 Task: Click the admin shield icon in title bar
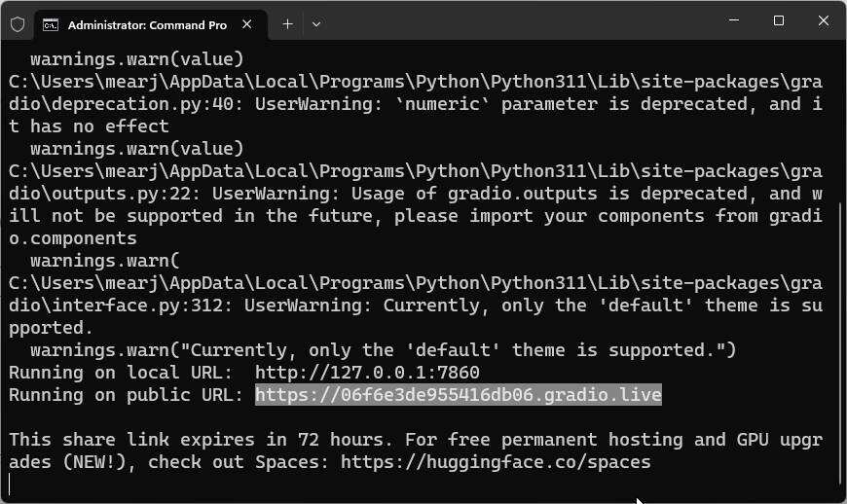click(x=18, y=25)
